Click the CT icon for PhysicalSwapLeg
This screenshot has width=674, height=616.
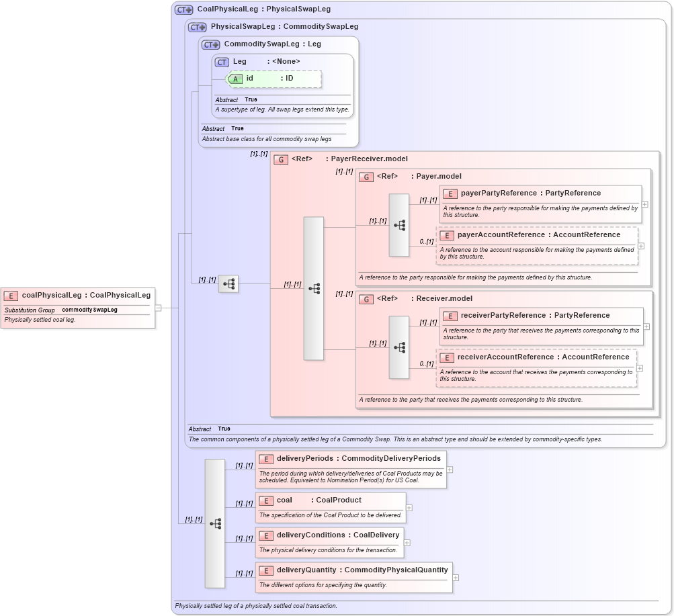(x=196, y=26)
